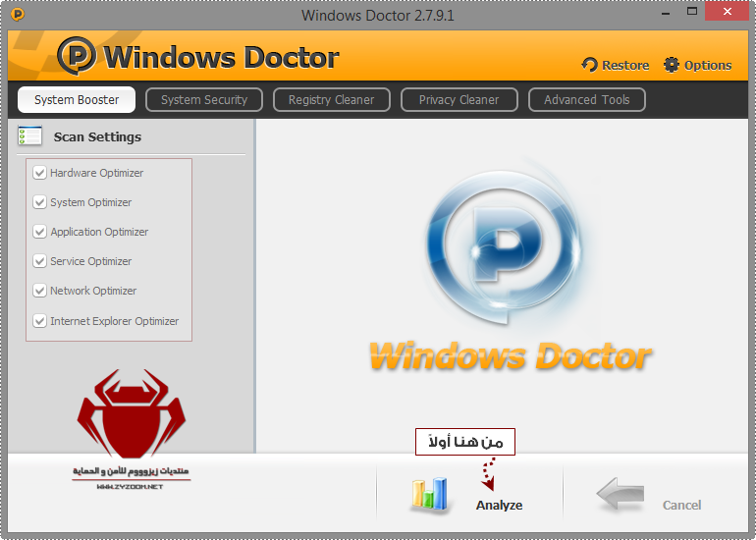Open the Advanced Tools tab

(587, 99)
